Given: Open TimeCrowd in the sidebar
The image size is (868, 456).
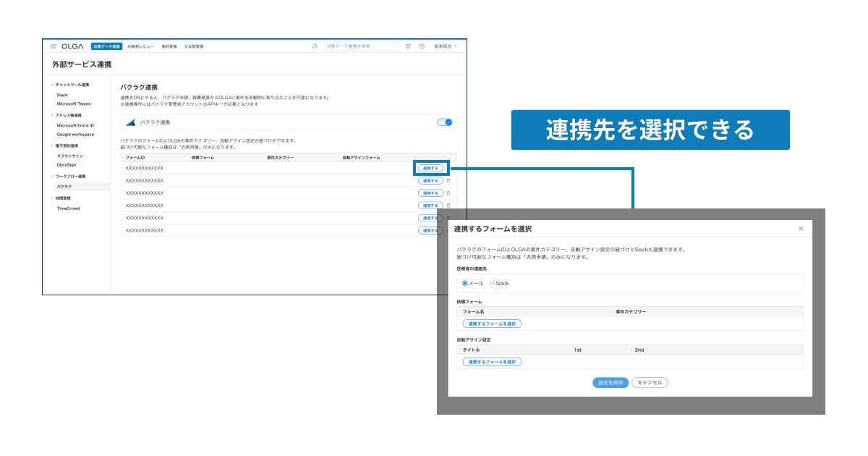Looking at the screenshot, I should [x=68, y=208].
